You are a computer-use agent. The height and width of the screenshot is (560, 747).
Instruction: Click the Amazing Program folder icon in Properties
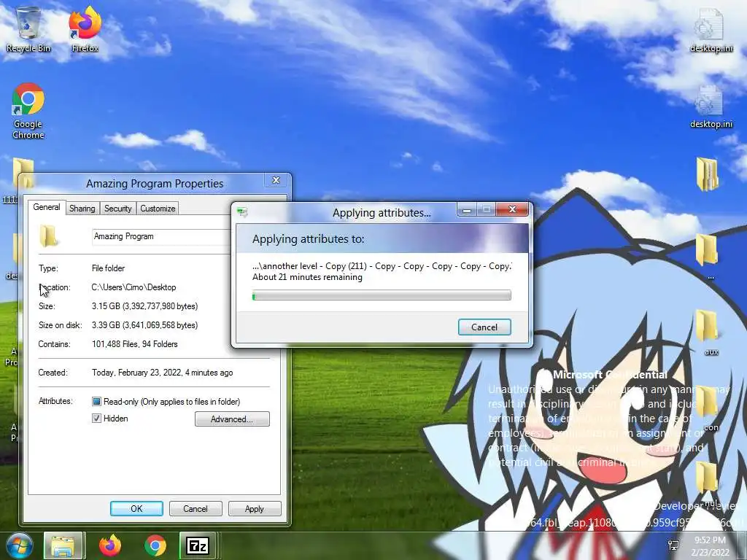[x=48, y=236]
